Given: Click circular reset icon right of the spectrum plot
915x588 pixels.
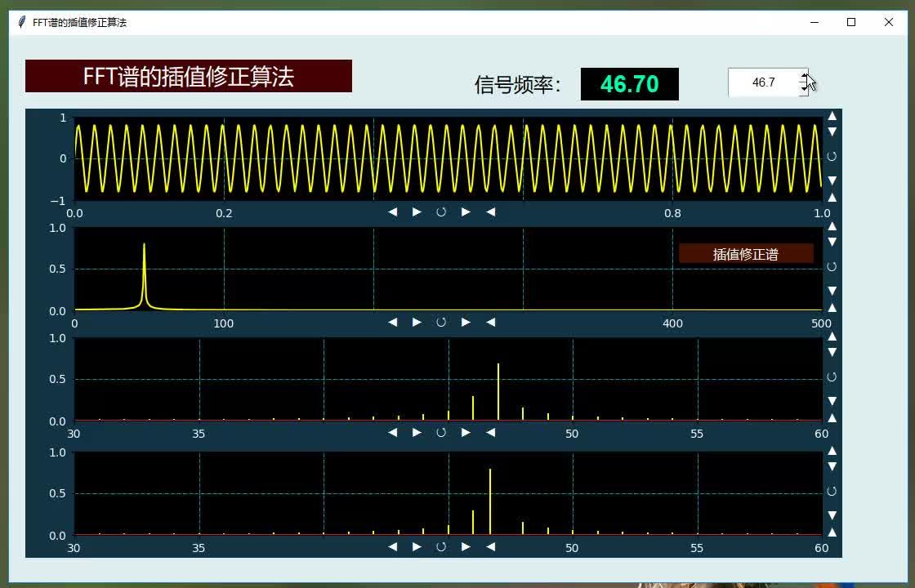Looking at the screenshot, I should pos(832,266).
